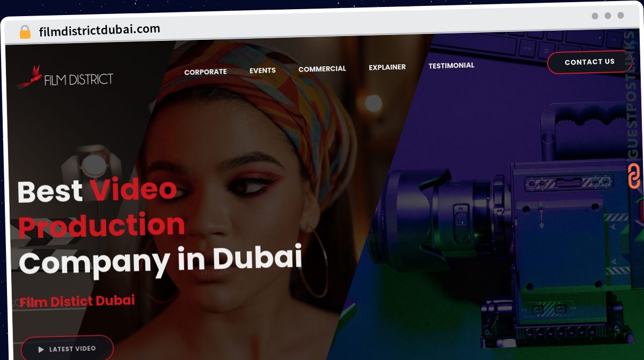Click the first gray window dot
Image resolution: width=644 pixels, height=360 pixels.
pyautogui.click(x=595, y=16)
